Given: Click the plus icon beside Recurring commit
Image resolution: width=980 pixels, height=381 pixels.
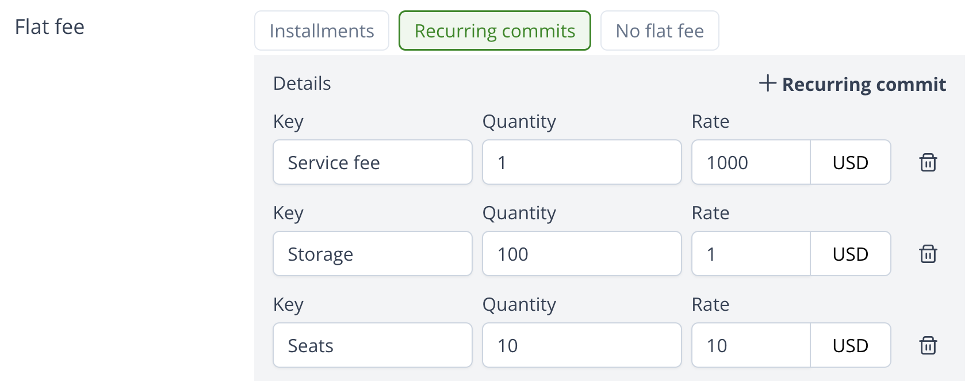Looking at the screenshot, I should click(x=767, y=83).
